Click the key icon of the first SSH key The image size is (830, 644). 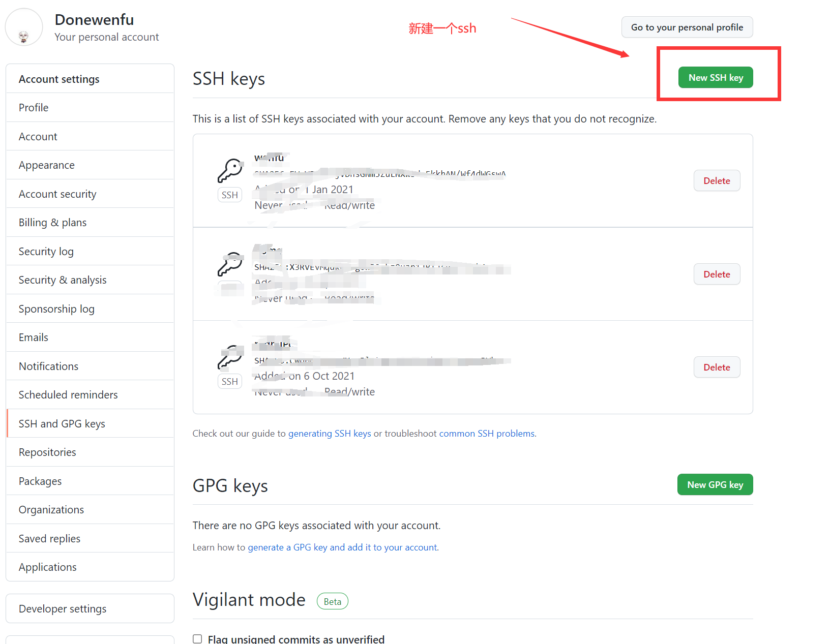tap(230, 170)
